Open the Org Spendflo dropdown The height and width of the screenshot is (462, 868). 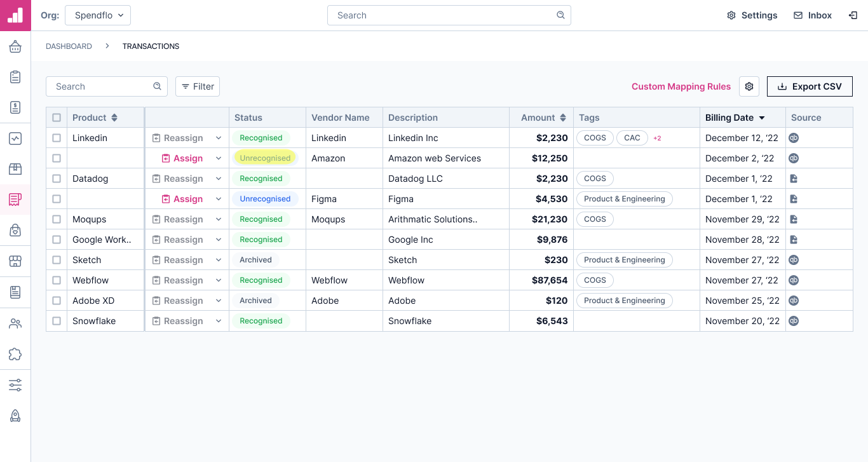pos(98,15)
